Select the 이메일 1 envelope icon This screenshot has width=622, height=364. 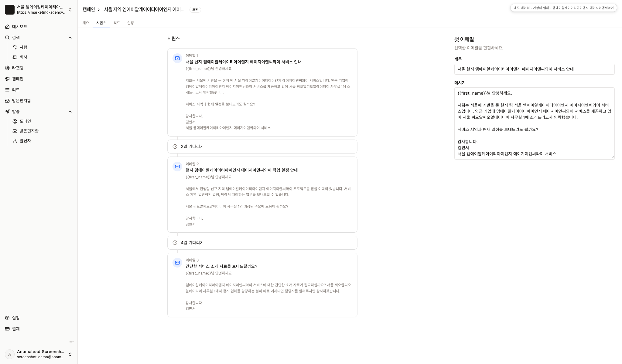177,58
